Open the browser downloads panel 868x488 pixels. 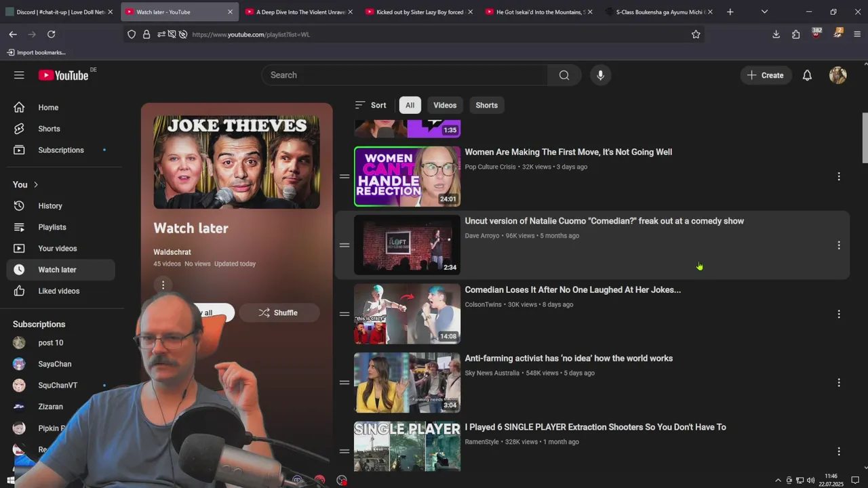tap(776, 35)
